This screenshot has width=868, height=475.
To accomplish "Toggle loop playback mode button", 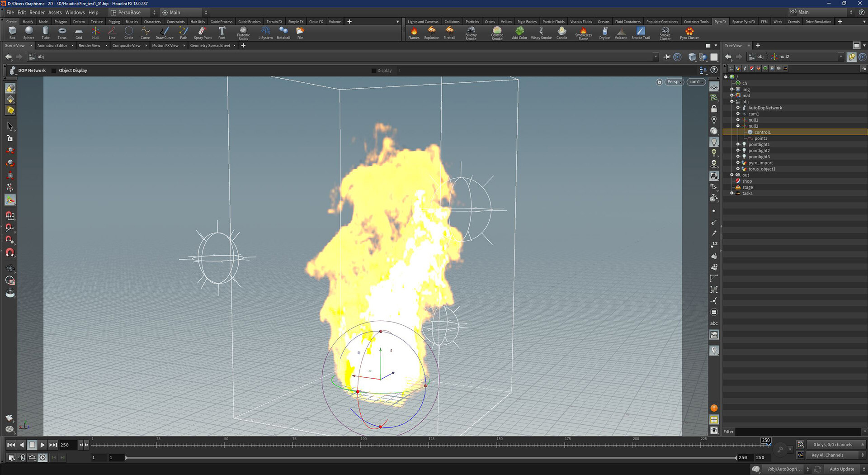I will (32, 457).
